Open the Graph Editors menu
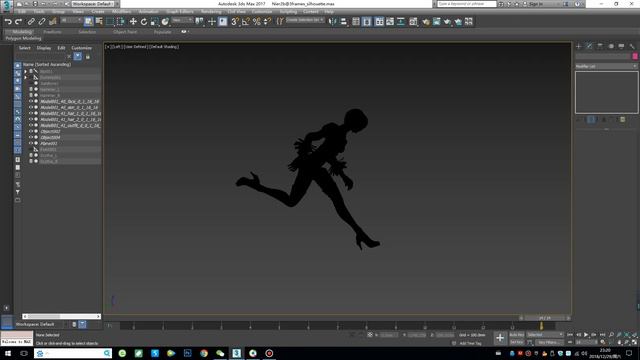The width and height of the screenshot is (640, 360). (x=180, y=12)
